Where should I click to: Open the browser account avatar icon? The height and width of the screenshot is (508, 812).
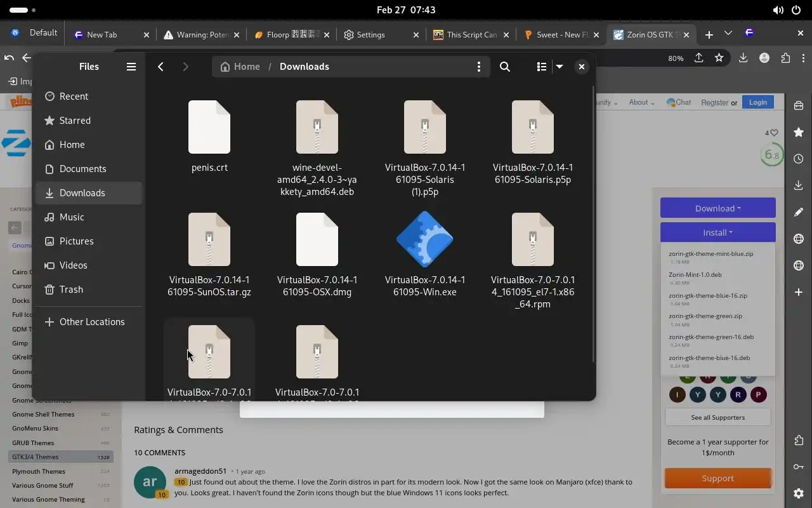click(x=764, y=58)
